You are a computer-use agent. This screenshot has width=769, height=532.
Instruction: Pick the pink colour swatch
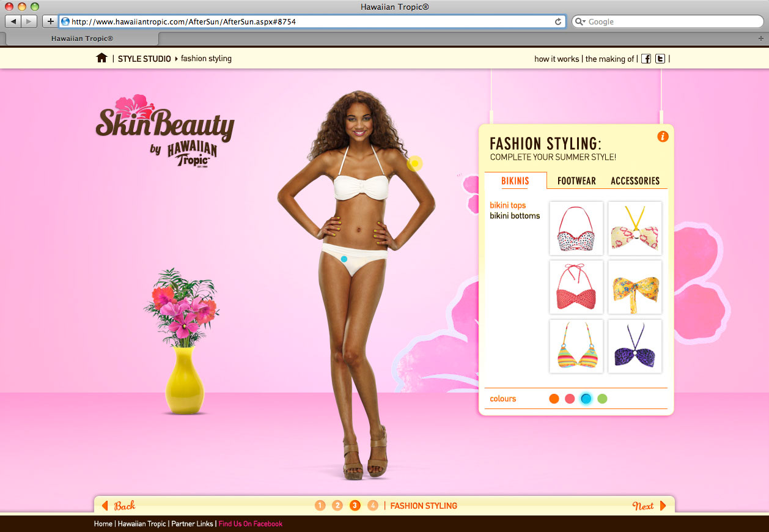pyautogui.click(x=570, y=399)
